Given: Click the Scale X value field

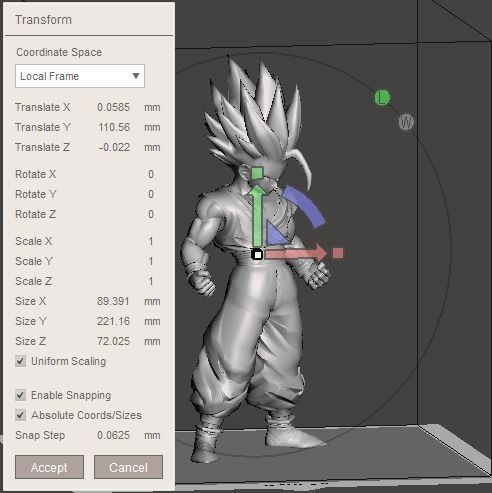Looking at the screenshot, I should coord(151,241).
